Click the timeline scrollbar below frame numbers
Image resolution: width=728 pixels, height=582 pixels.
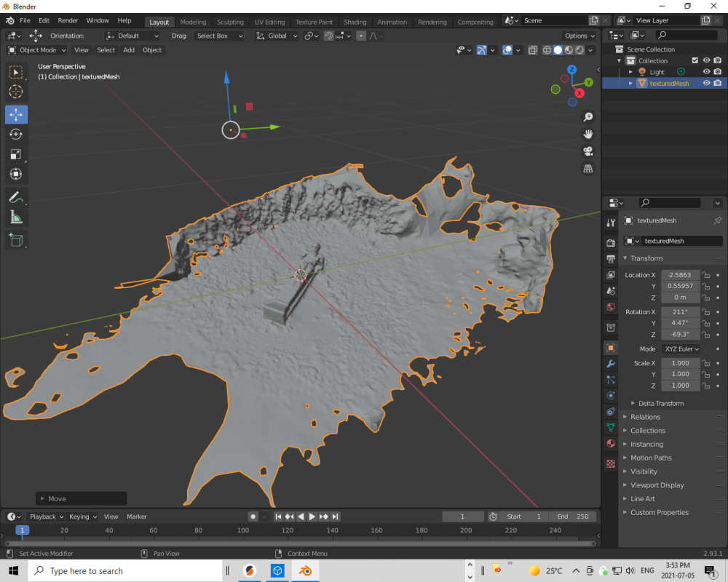(298, 543)
